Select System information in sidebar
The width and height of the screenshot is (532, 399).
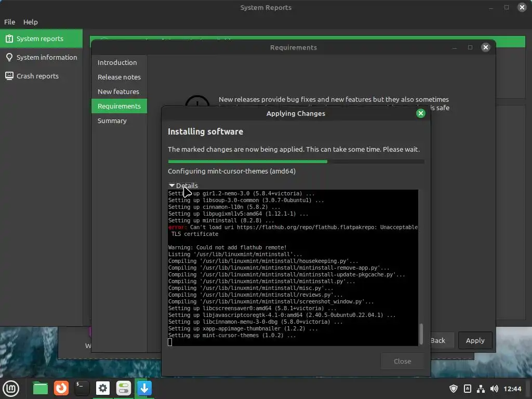[41, 57]
